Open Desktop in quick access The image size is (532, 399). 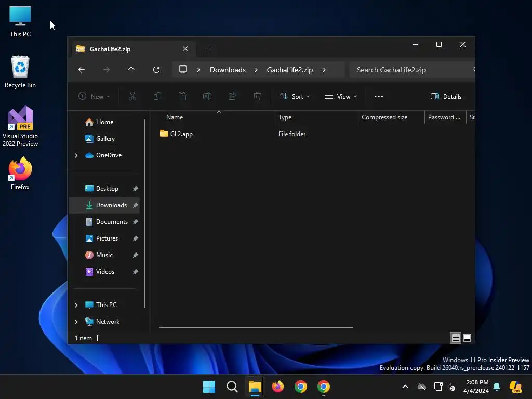point(107,189)
